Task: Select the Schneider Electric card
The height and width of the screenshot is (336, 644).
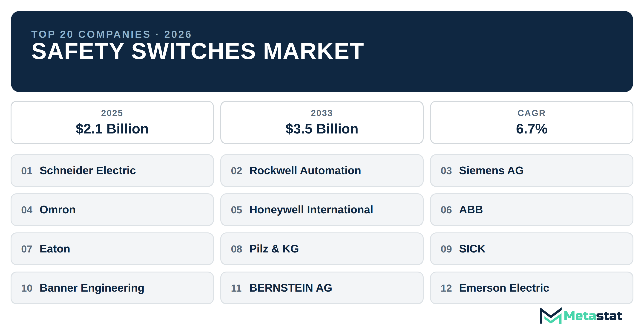Action: [x=112, y=170]
